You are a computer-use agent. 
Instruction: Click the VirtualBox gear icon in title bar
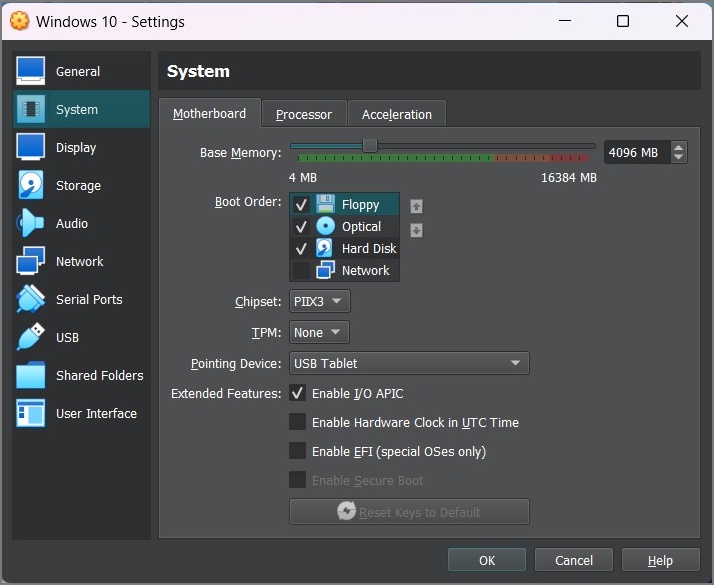(20, 21)
